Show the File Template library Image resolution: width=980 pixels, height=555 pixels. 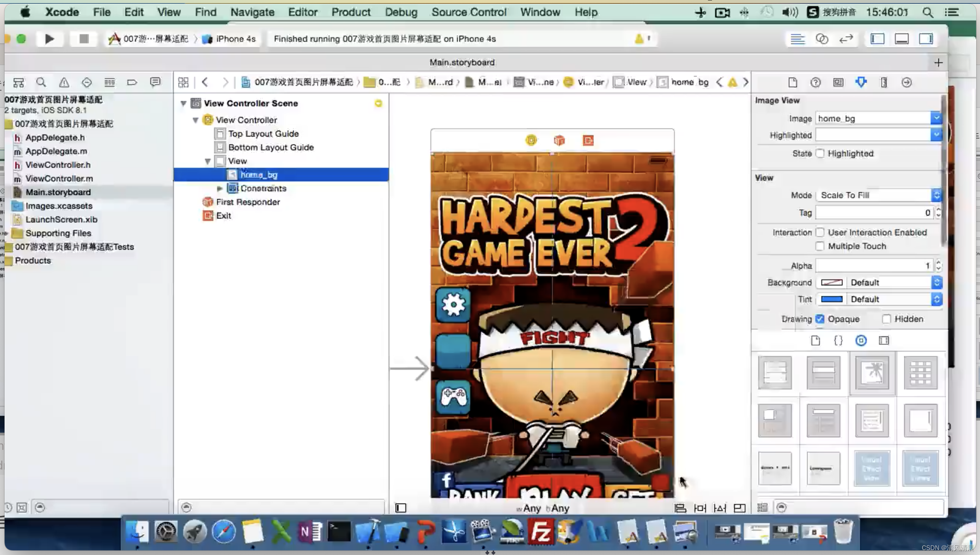pyautogui.click(x=815, y=341)
